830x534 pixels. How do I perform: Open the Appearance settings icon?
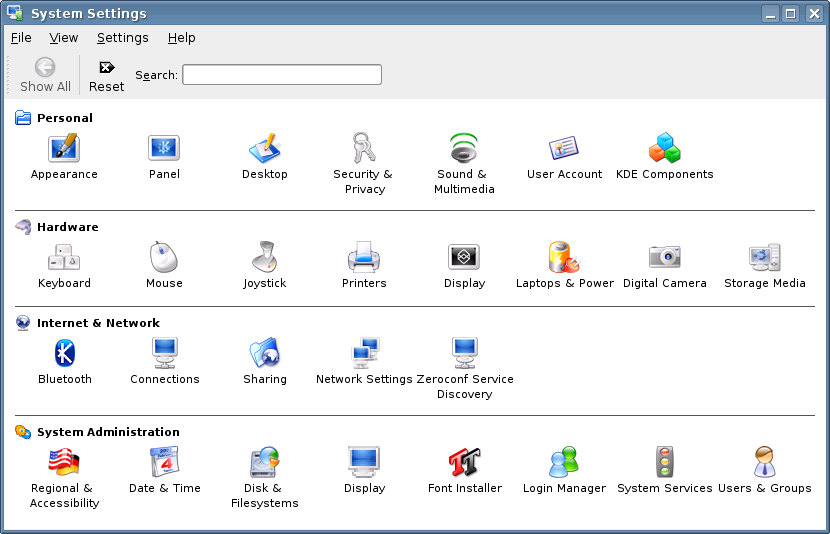point(64,149)
